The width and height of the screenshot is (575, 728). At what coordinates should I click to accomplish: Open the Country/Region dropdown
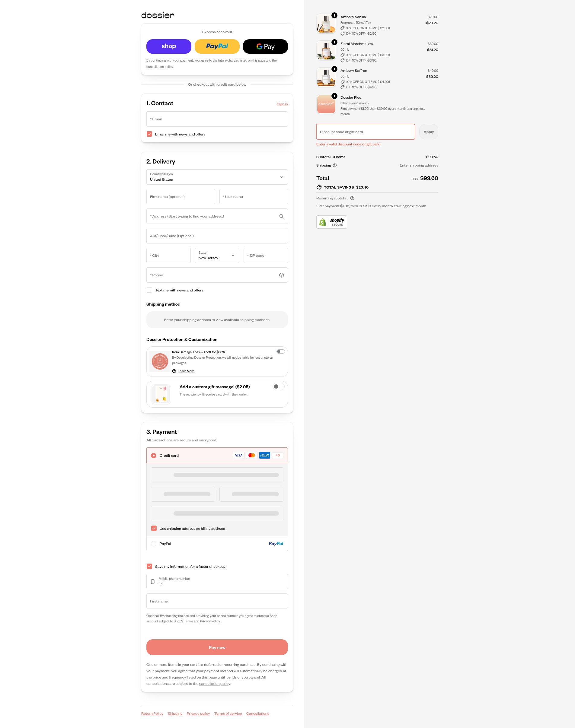pos(217,177)
